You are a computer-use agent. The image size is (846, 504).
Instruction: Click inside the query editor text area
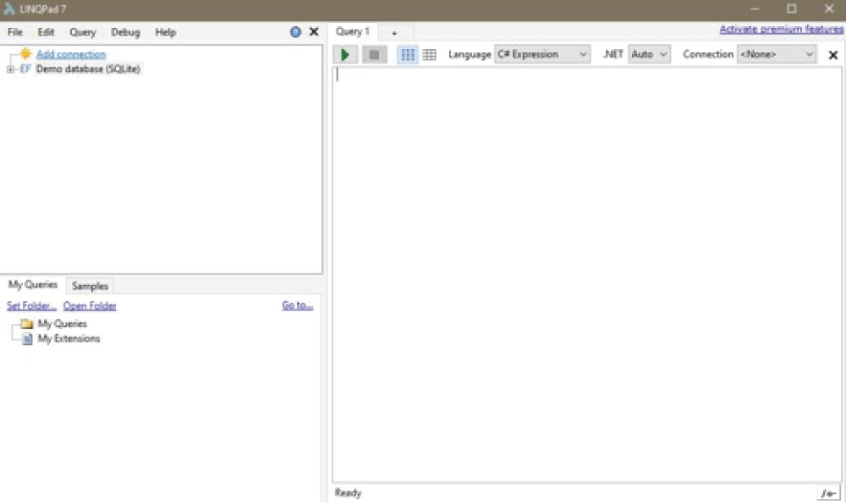(x=587, y=275)
